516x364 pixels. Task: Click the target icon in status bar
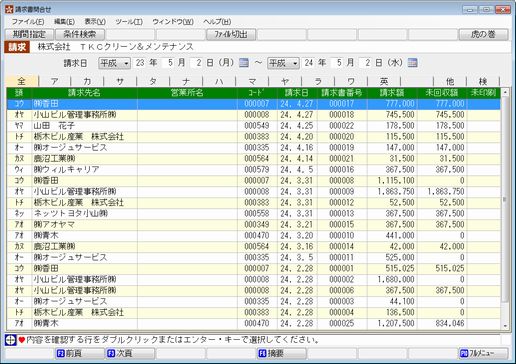click(x=11, y=340)
